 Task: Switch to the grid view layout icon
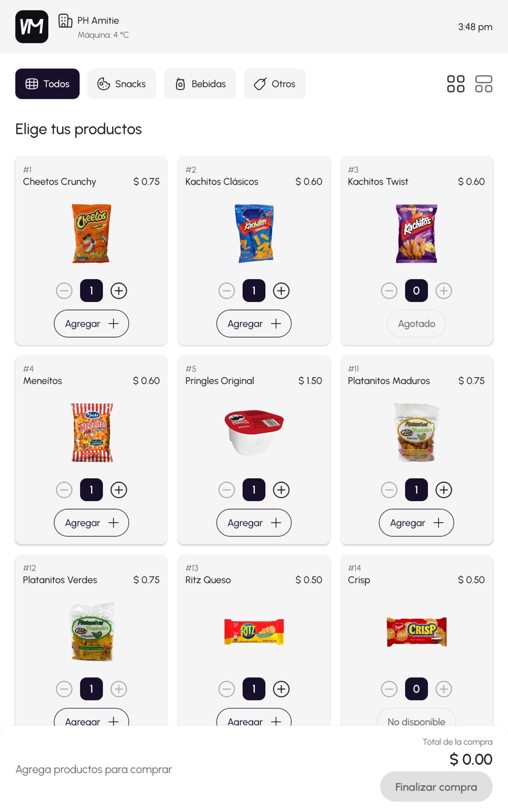point(456,84)
